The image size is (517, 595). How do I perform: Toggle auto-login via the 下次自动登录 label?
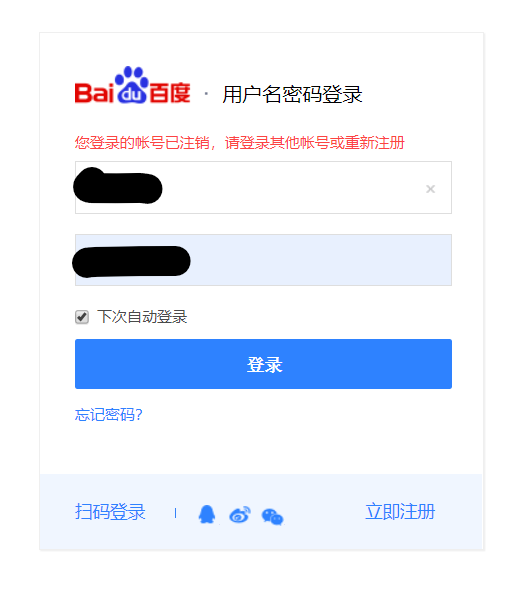click(x=142, y=317)
